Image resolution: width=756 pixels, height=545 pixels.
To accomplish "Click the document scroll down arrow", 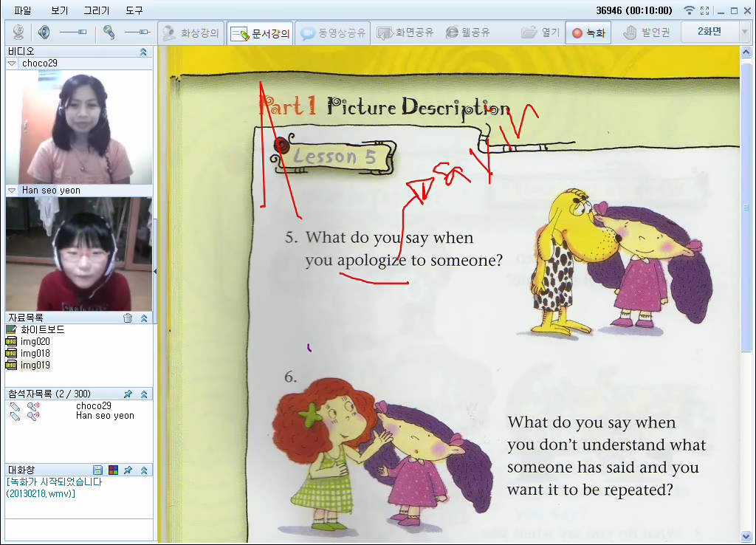I will pyautogui.click(x=746, y=536).
